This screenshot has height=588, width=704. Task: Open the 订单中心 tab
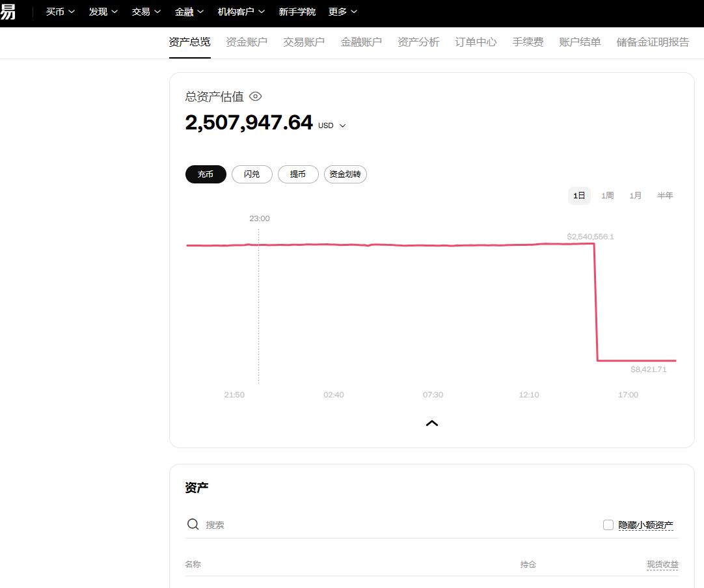(x=476, y=42)
